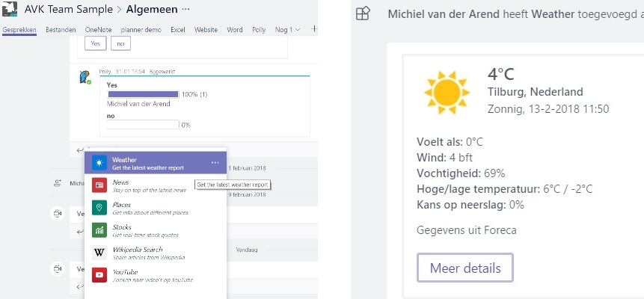Click the Polly bot avatar

pos(85,77)
